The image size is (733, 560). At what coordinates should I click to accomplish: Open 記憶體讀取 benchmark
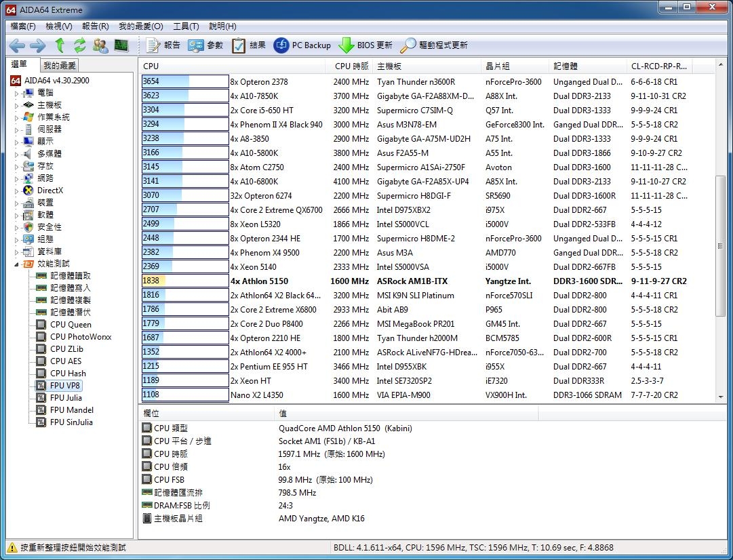[x=71, y=276]
